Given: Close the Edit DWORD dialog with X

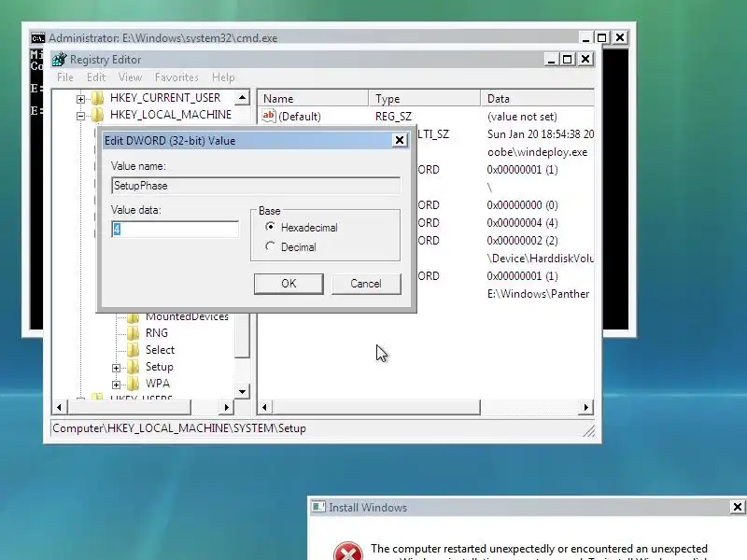Looking at the screenshot, I should tap(400, 141).
